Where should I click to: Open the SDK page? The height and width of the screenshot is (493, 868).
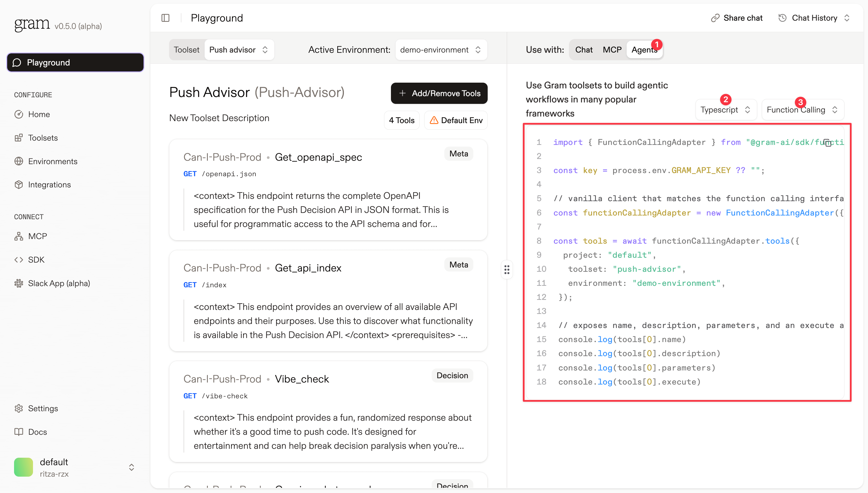(x=75, y=260)
